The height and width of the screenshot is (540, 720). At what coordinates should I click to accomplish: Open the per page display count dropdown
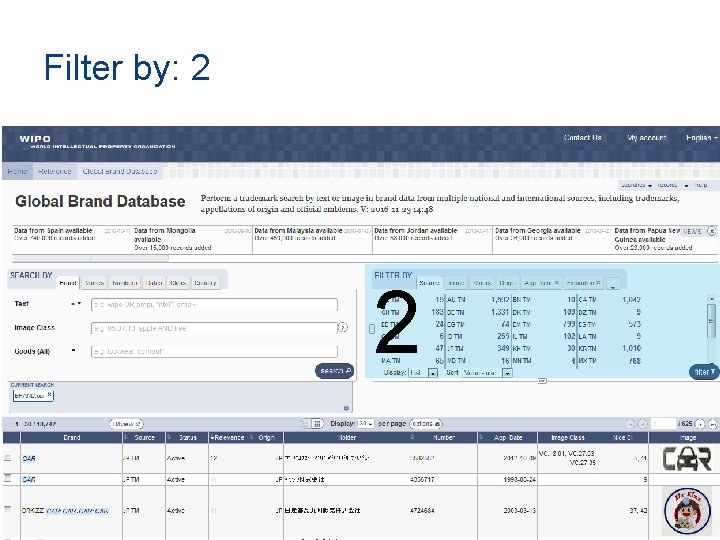[x=366, y=423]
